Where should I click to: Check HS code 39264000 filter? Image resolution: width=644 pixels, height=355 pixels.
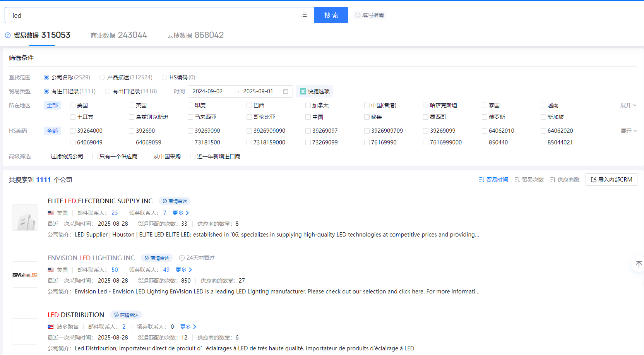tap(72, 131)
